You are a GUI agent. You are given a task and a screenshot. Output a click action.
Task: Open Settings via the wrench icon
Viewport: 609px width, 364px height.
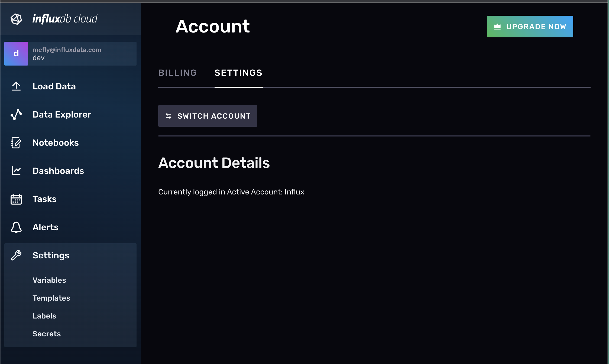pyautogui.click(x=16, y=255)
